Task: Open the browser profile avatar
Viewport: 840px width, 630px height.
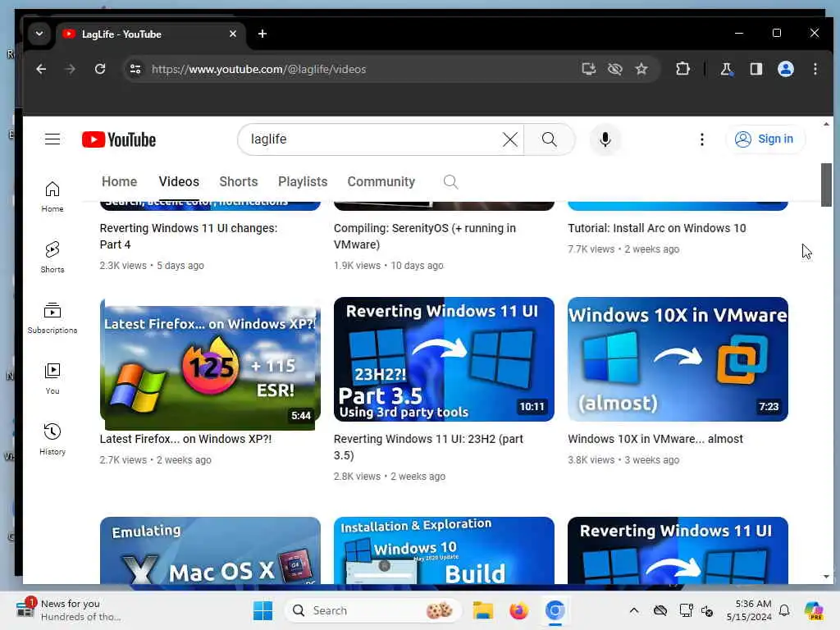Action: pos(785,69)
